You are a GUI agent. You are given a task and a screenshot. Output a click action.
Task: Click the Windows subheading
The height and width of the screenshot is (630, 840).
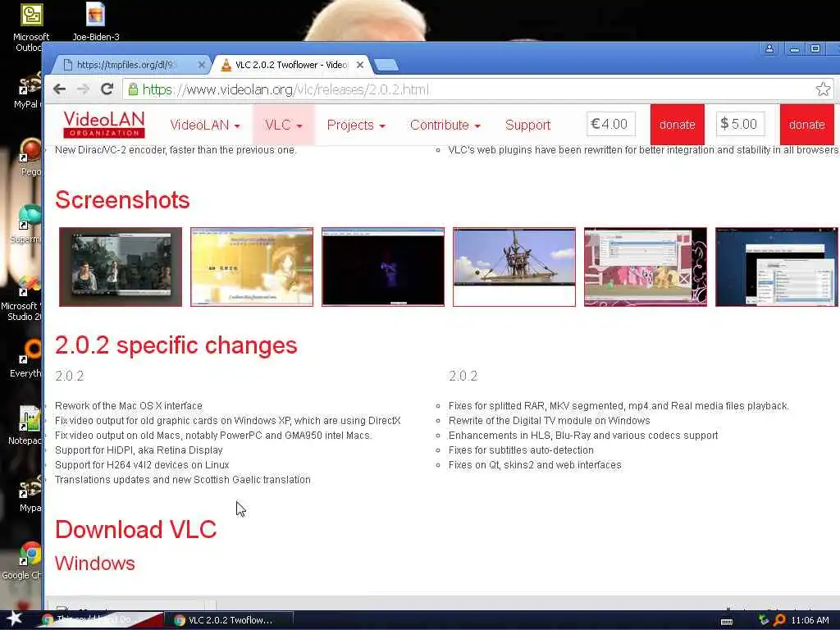click(95, 563)
